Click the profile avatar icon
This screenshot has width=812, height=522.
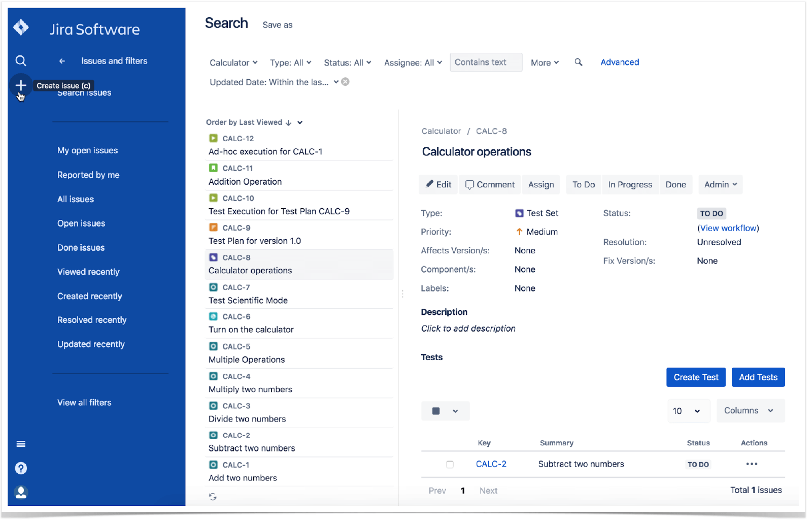coord(21,492)
